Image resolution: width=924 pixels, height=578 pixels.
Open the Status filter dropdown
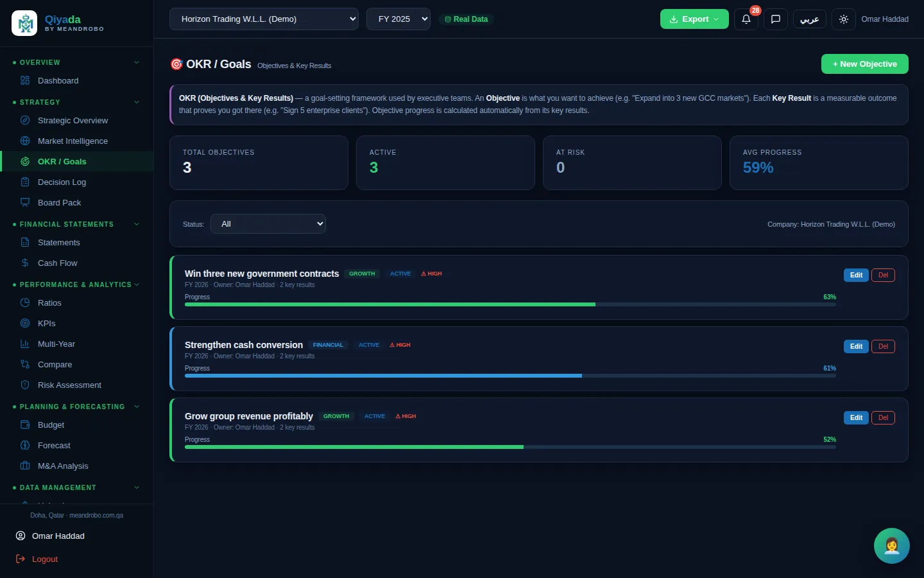click(x=268, y=224)
